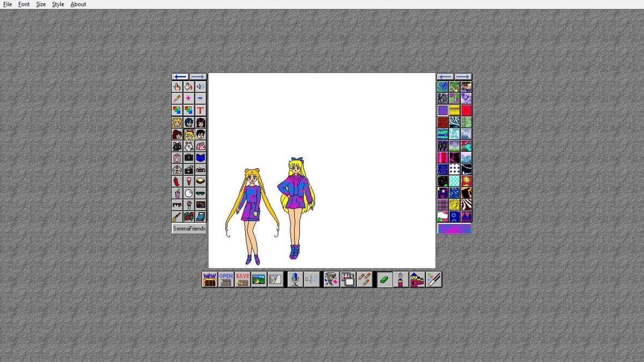Screen dimensions: 644x362
Task: Select the hot pink vertical stripes swatch
Action: 443,157
